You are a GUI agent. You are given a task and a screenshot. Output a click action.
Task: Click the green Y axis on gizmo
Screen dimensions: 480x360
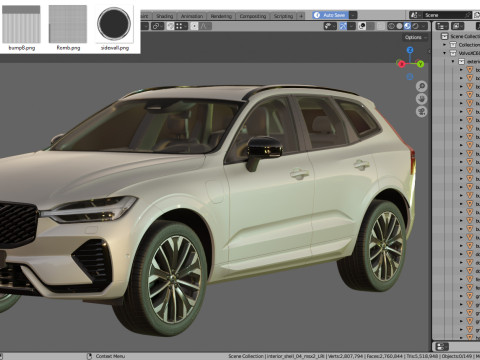coord(420,64)
